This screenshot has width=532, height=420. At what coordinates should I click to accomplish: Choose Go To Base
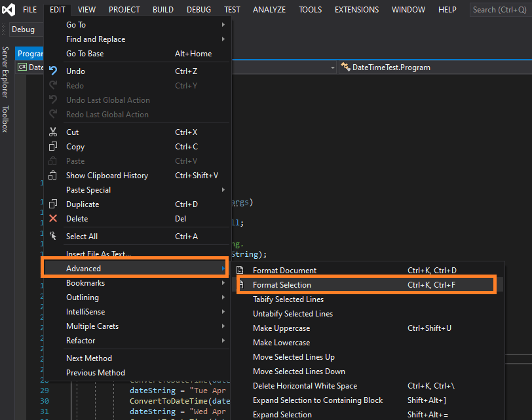pos(138,54)
